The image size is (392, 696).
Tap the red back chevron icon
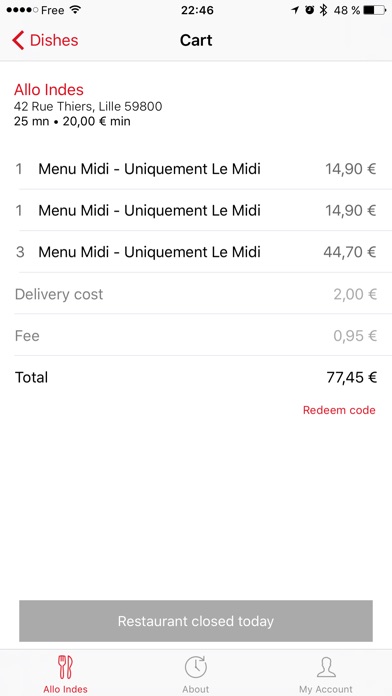click(x=18, y=40)
